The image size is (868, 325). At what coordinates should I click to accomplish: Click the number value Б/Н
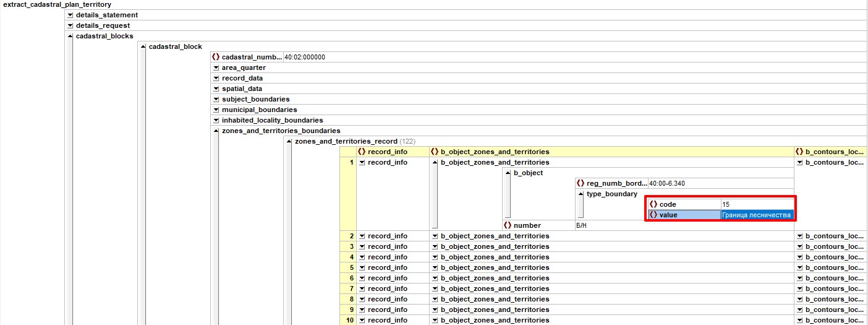point(581,225)
